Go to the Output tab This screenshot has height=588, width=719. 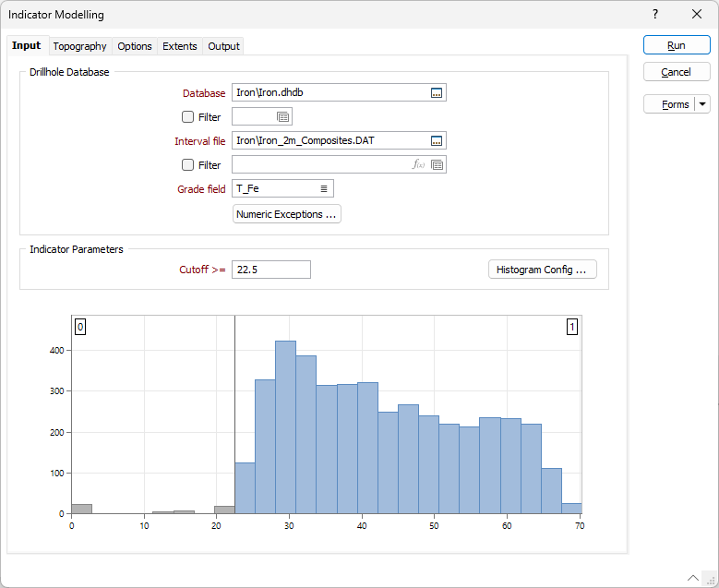[x=223, y=46]
